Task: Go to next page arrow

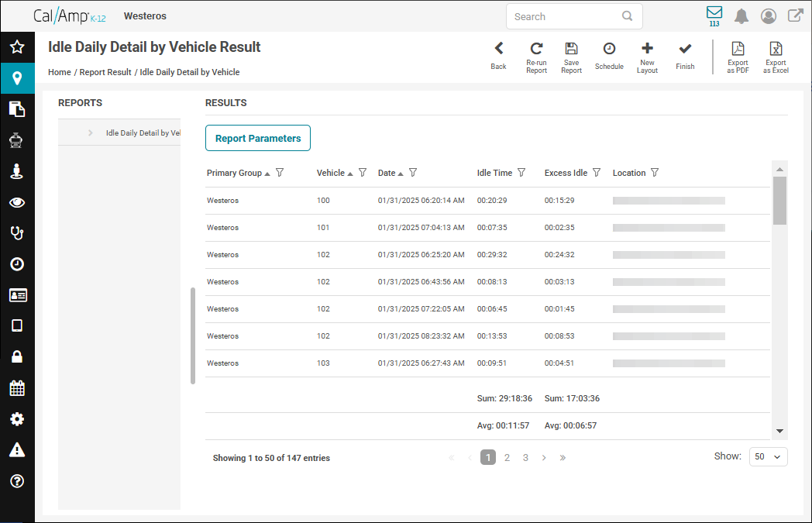Action: pyautogui.click(x=544, y=457)
